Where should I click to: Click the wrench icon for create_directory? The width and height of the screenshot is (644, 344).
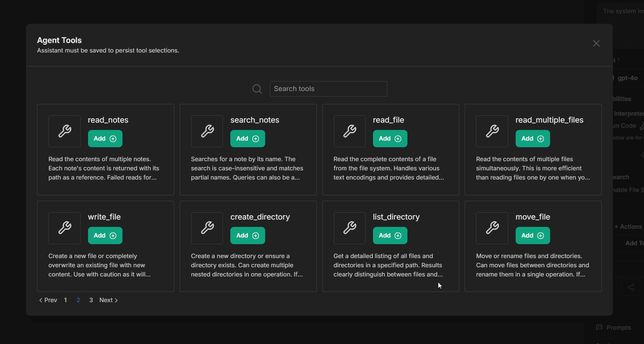coord(207,228)
